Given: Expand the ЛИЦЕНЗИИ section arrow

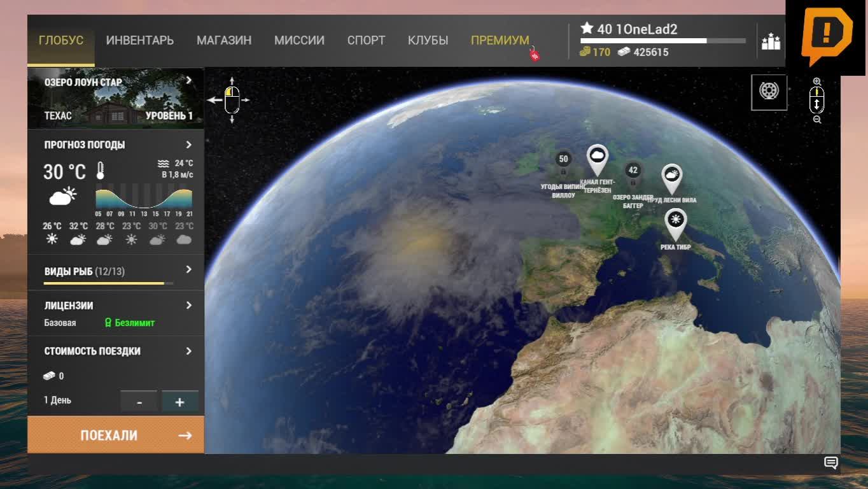Looking at the screenshot, I should point(189,305).
